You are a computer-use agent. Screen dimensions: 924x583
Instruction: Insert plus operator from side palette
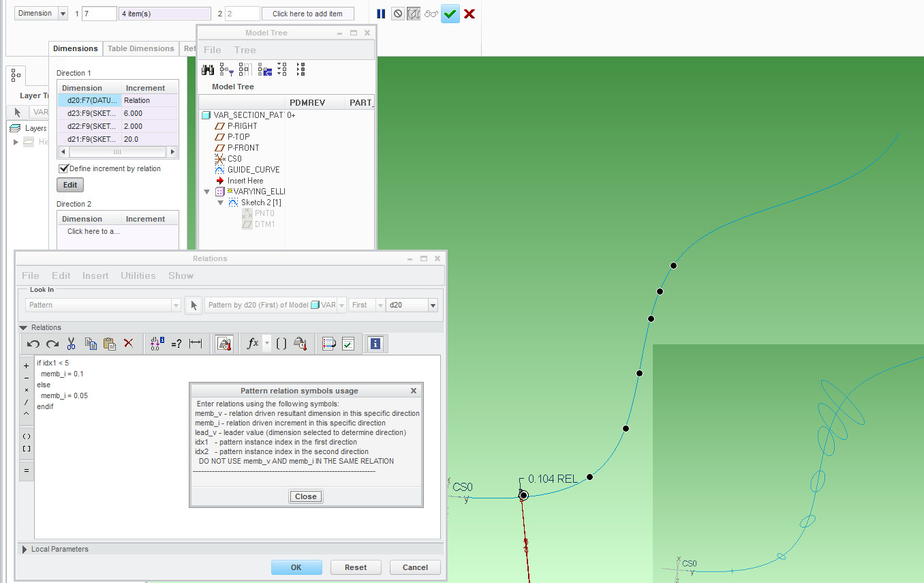coord(27,365)
